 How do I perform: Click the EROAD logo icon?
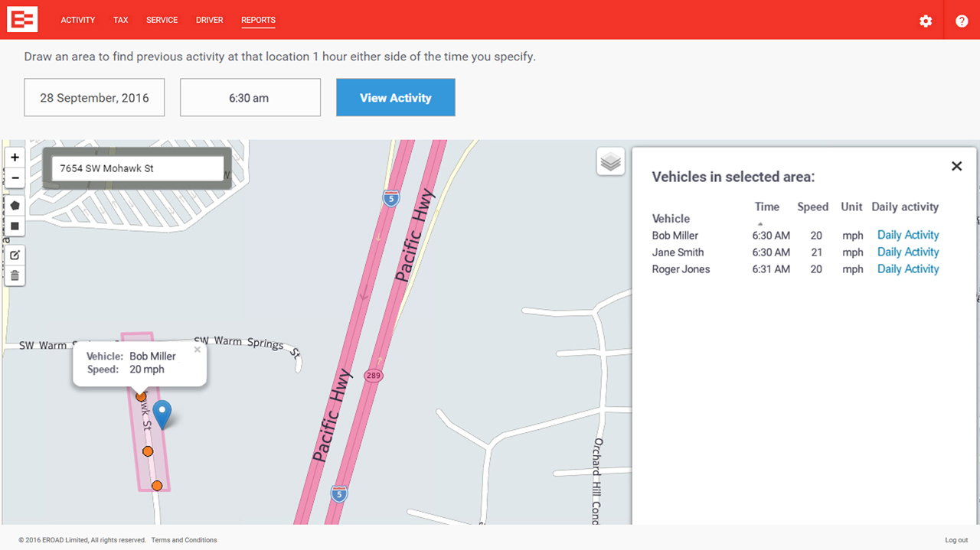pos(22,21)
